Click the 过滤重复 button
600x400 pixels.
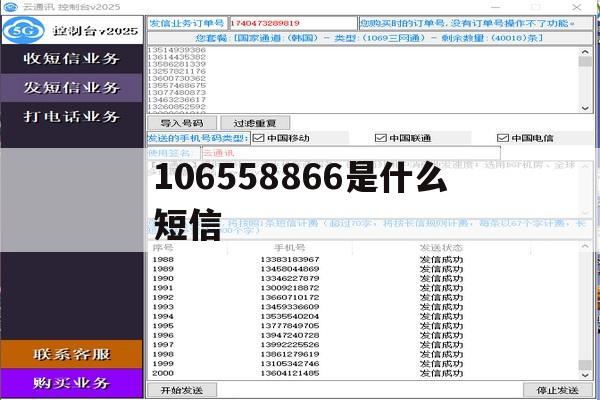tap(255, 123)
